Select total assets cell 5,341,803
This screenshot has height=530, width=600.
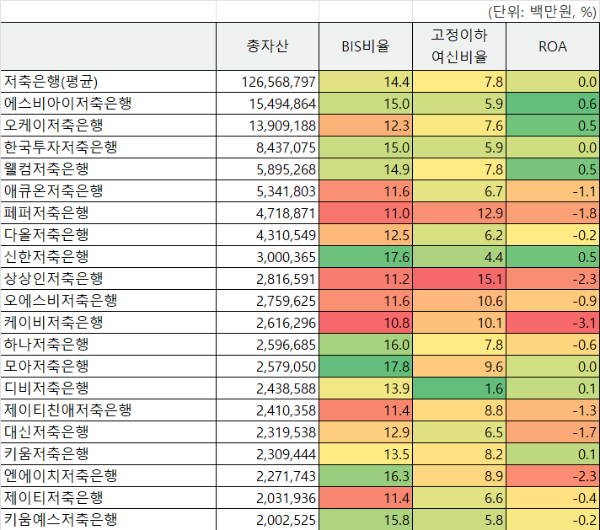click(x=267, y=191)
